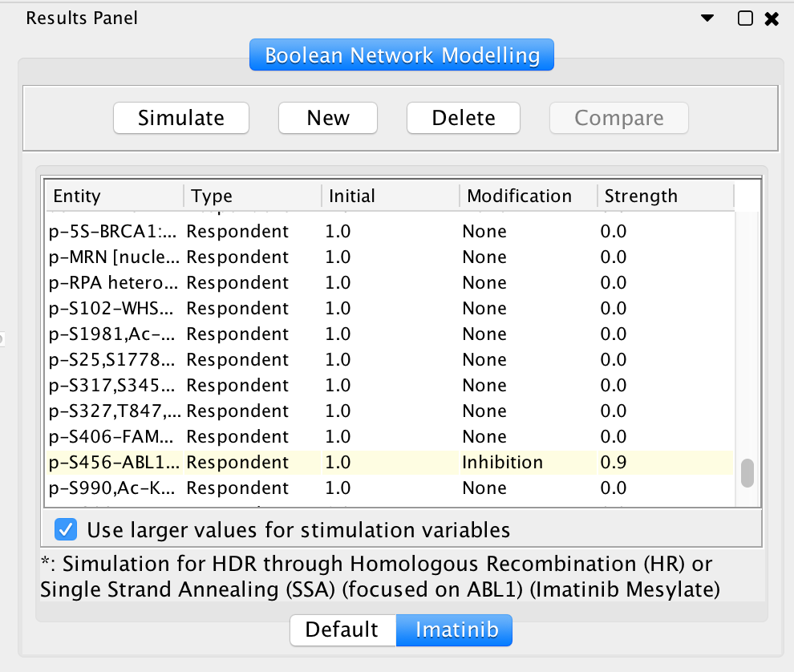Edit Initial value of p-MRN [nucle... row
Image resolution: width=794 pixels, height=672 pixels.
pos(390,257)
